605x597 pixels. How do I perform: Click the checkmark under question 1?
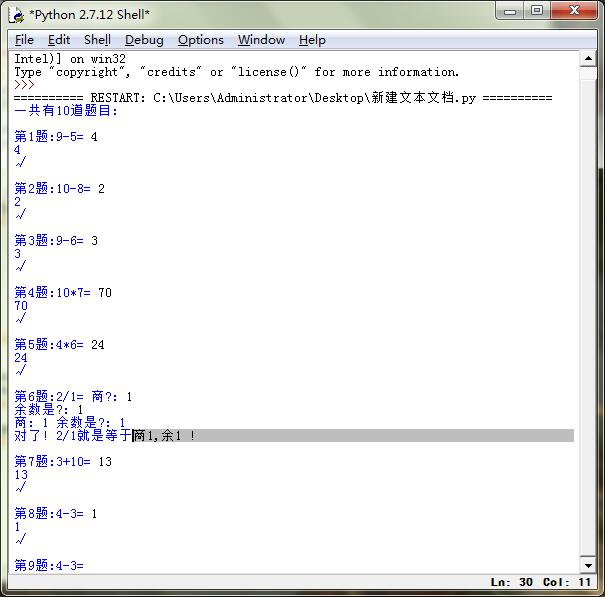(x=21, y=162)
